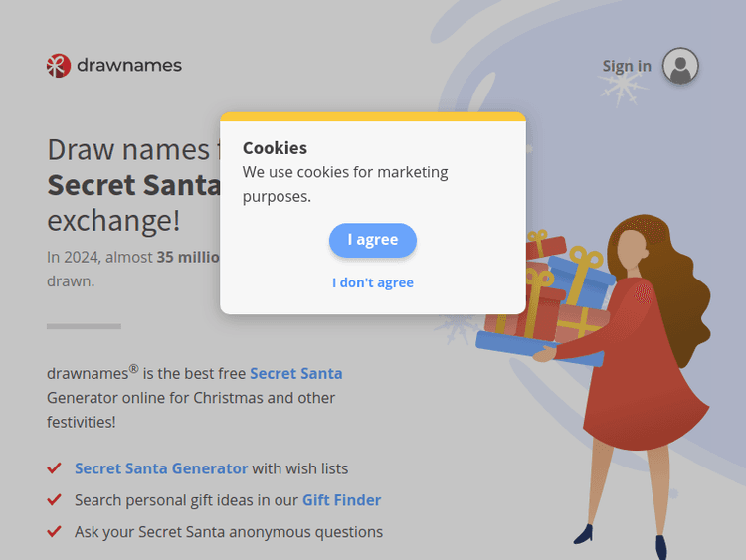This screenshot has height=560, width=746.
Task: Open the user profile avatar icon
Action: click(680, 67)
